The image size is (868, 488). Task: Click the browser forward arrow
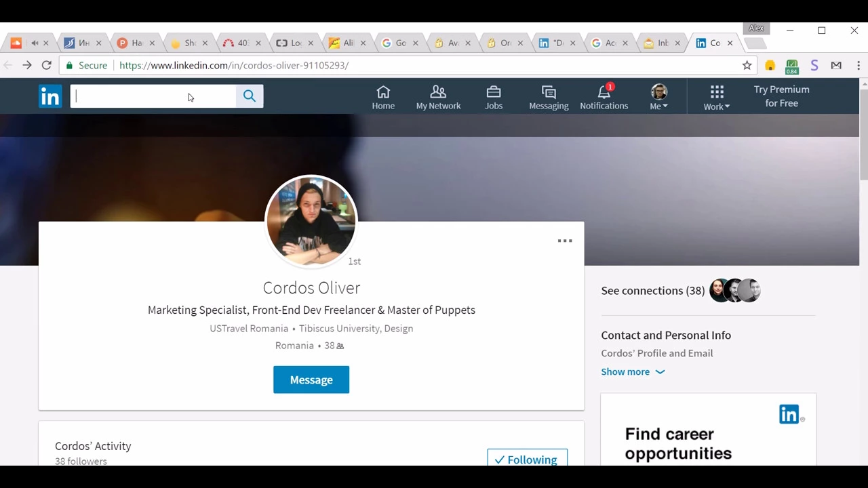coord(27,65)
